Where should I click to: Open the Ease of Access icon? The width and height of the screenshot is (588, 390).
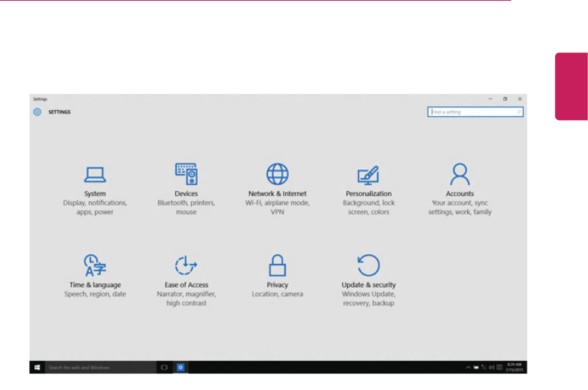pyautogui.click(x=186, y=265)
